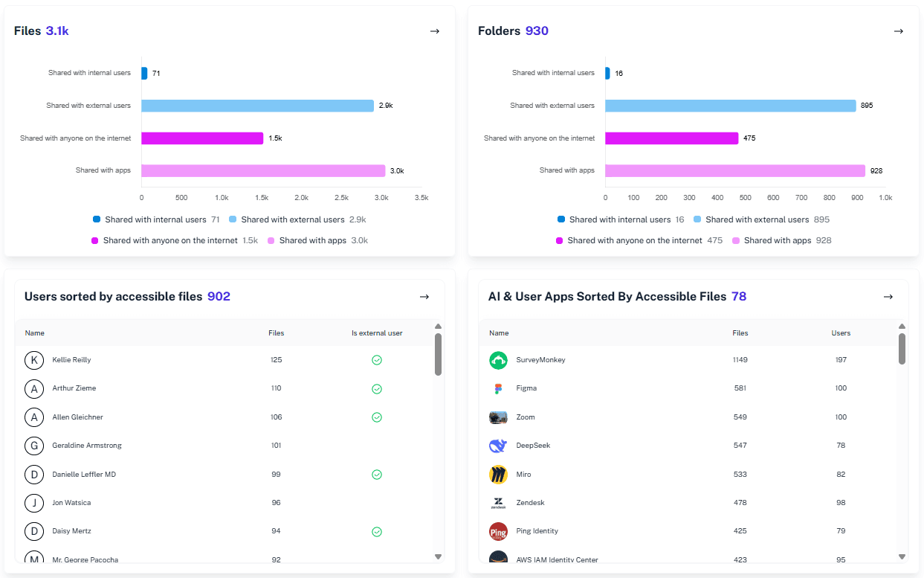The height and width of the screenshot is (578, 924).
Task: Click the external user checkmark for Kellie Reilly
Action: [377, 360]
